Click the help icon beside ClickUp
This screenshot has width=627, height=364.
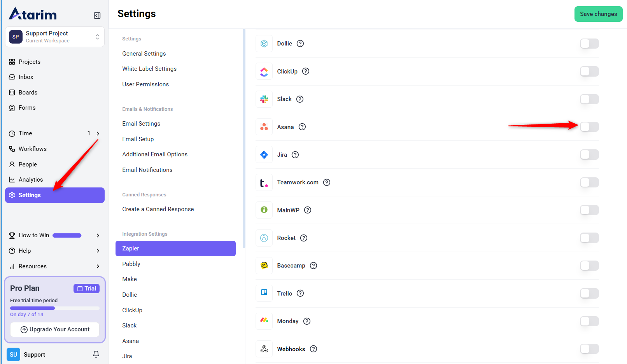[x=306, y=71]
